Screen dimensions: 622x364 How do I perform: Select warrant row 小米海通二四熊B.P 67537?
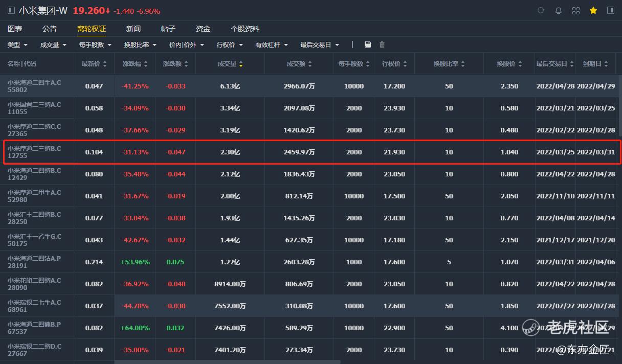309,328
